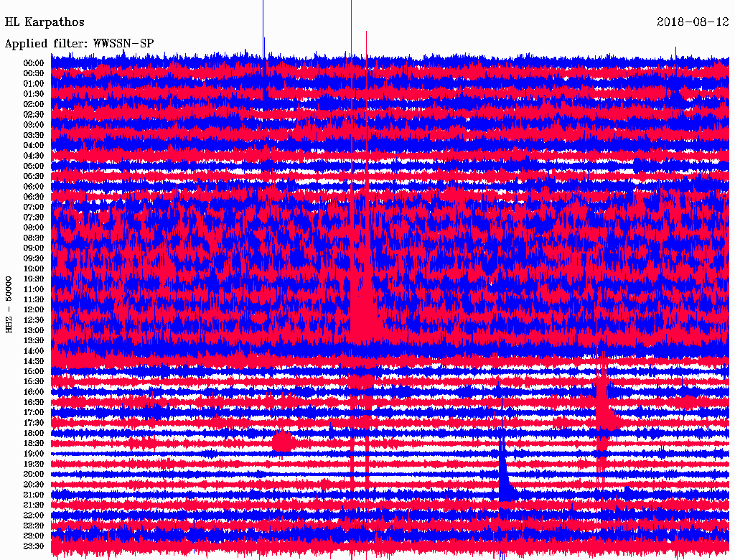Select the 10:00 time label

[x=34, y=269]
